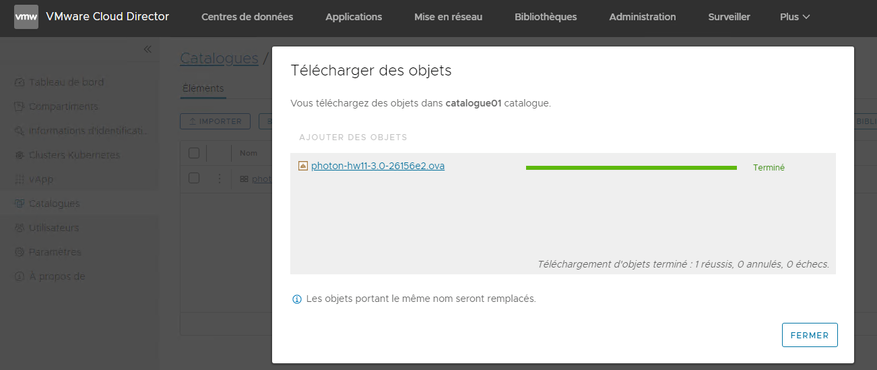Click the Nom column header
The width and height of the screenshot is (877, 370).
pos(248,153)
